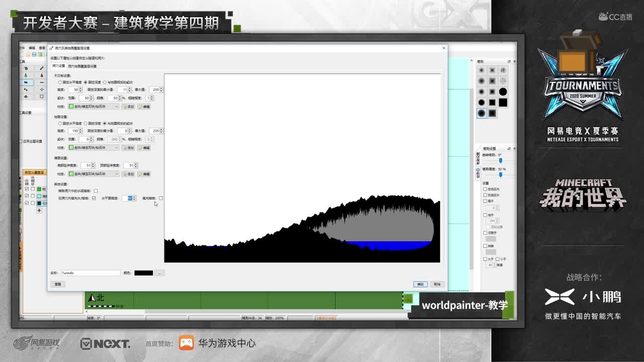Adjust the ceiling 范围 spinner arrows
This screenshot has width=644, height=362.
[x=92, y=98]
